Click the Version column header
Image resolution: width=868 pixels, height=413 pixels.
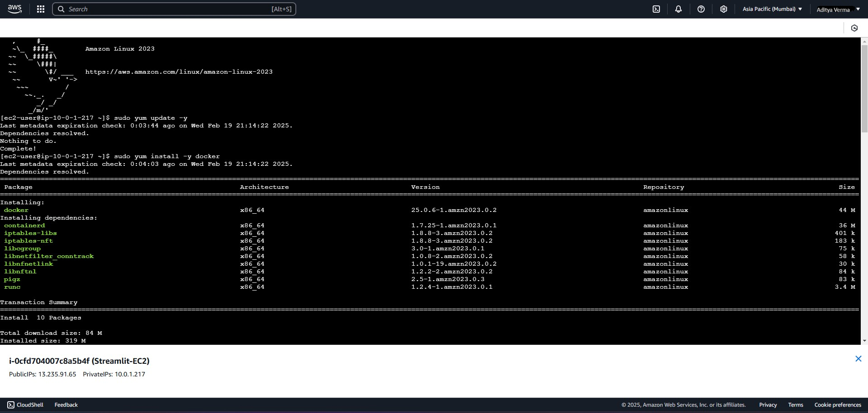coord(425,187)
